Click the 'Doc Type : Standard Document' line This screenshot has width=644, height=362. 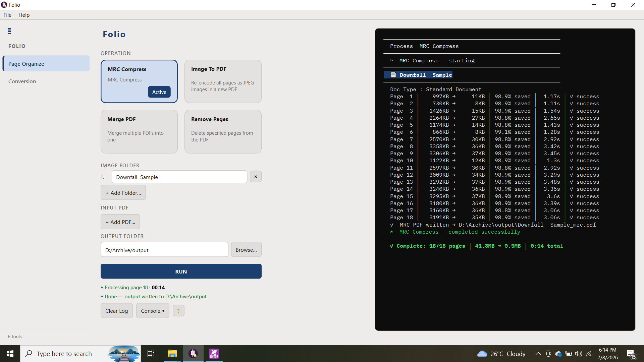pyautogui.click(x=436, y=89)
